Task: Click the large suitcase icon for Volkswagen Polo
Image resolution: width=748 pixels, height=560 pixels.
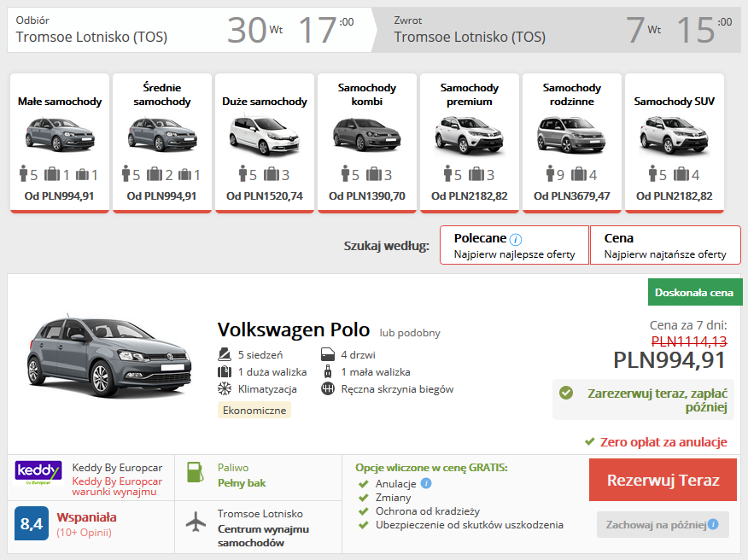Action: [223, 370]
